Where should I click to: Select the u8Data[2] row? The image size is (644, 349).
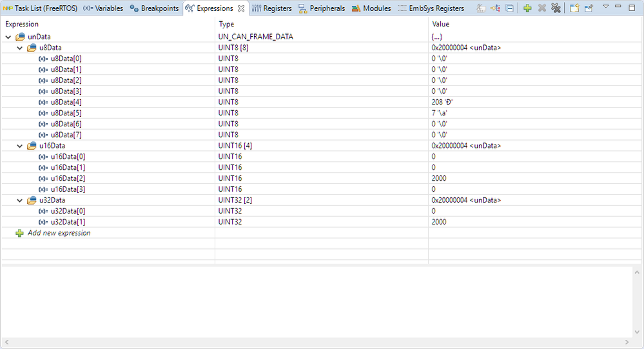click(x=322, y=80)
